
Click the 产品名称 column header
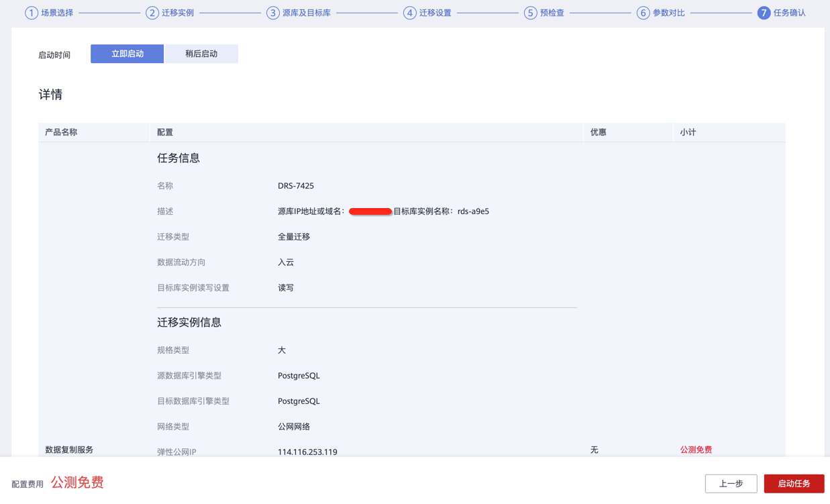click(x=61, y=132)
